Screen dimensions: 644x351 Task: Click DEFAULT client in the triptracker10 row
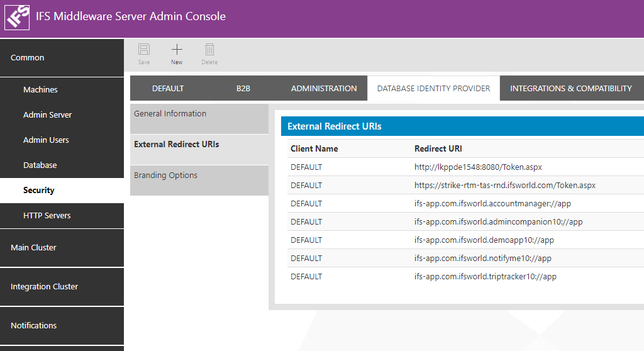[306, 277]
